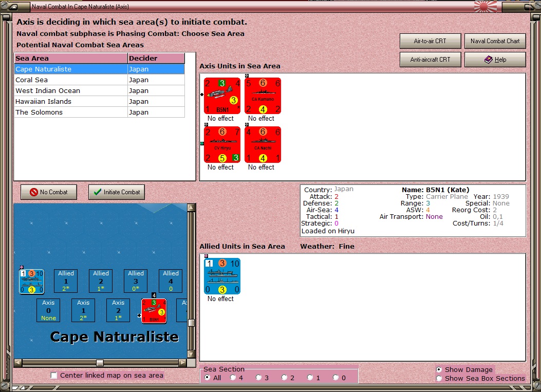Click the Cape Naturaliste map label
The image size is (541, 392).
(x=114, y=337)
